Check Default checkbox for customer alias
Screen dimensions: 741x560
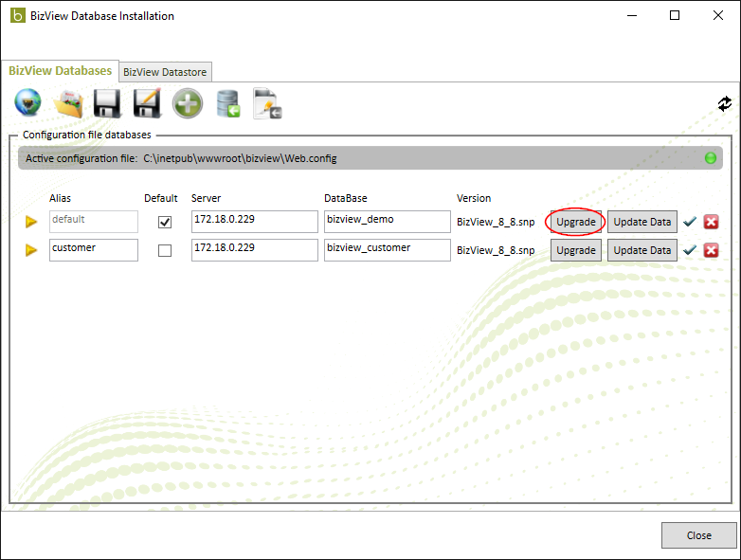tap(165, 250)
